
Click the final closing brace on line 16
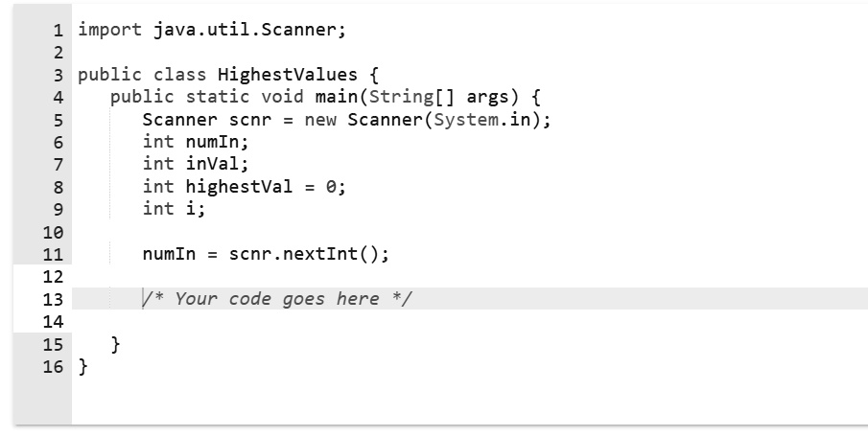83,366
